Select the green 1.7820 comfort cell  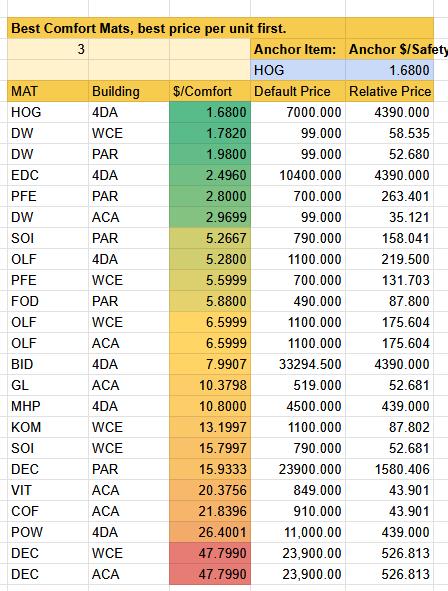pos(210,133)
